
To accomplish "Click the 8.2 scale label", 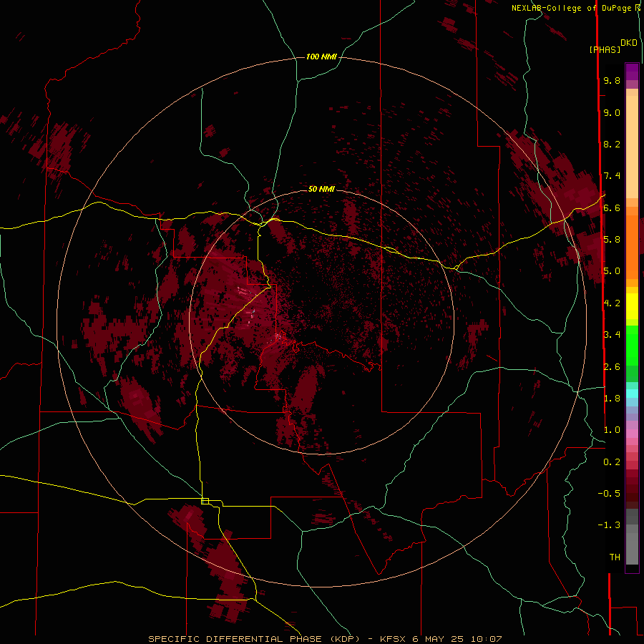I will click(x=612, y=144).
